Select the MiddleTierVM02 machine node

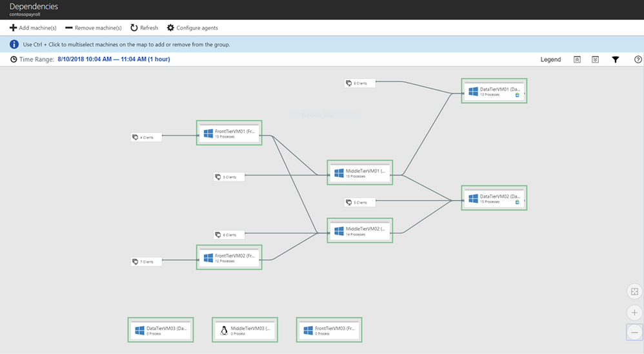point(360,231)
